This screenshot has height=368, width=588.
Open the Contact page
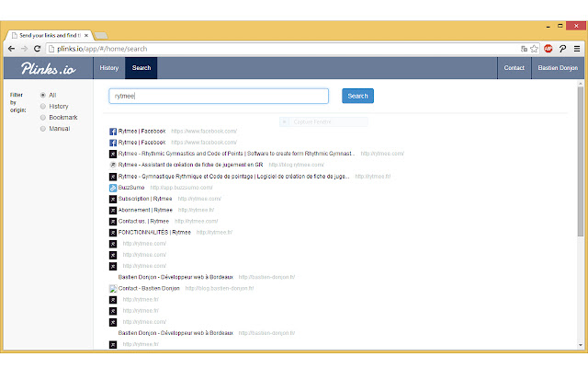tap(514, 68)
